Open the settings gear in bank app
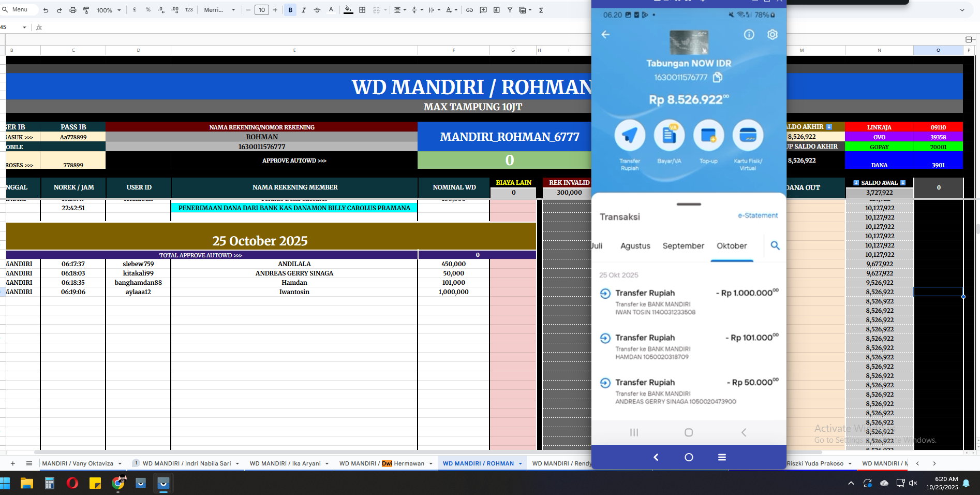 click(772, 35)
